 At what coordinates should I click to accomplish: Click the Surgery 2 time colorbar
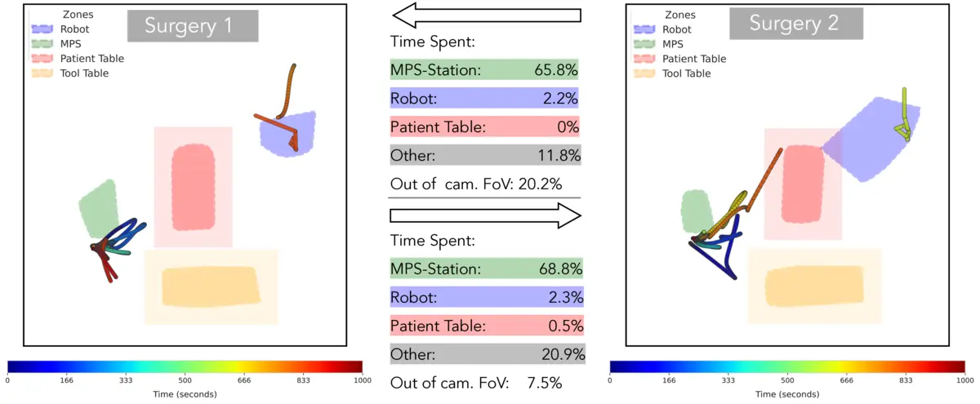tap(787, 366)
